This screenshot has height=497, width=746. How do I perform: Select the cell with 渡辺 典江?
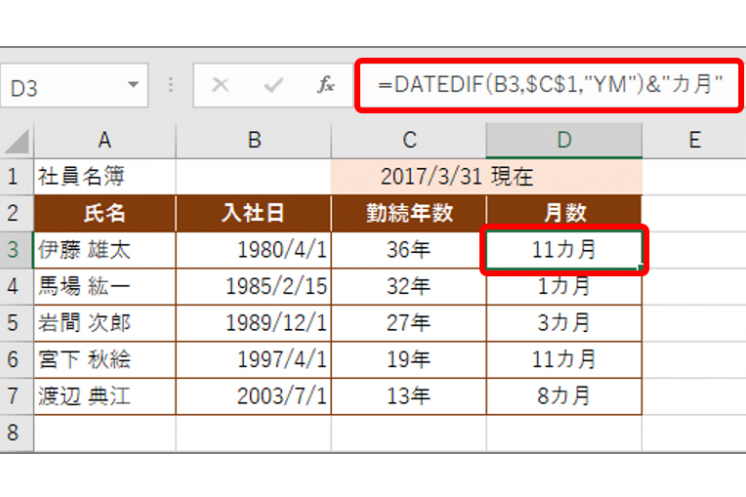pos(105,396)
